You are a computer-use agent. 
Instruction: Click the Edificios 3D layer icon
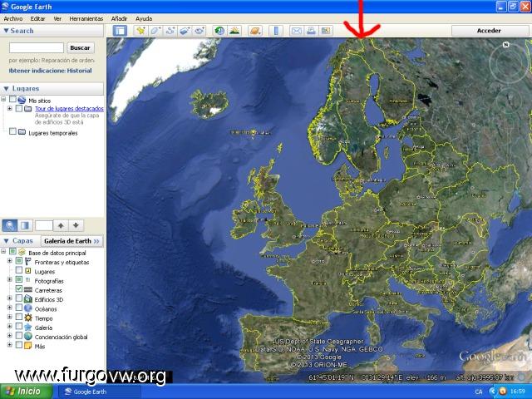[28, 299]
